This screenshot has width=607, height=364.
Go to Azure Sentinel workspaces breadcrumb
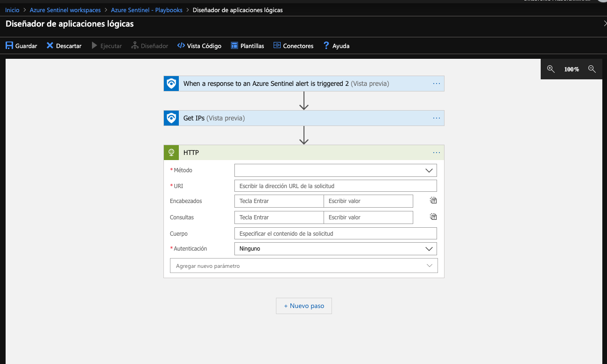[x=65, y=10]
